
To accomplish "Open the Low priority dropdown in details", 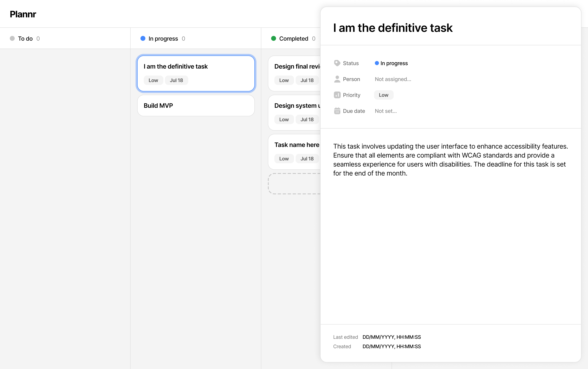I will click(x=383, y=95).
